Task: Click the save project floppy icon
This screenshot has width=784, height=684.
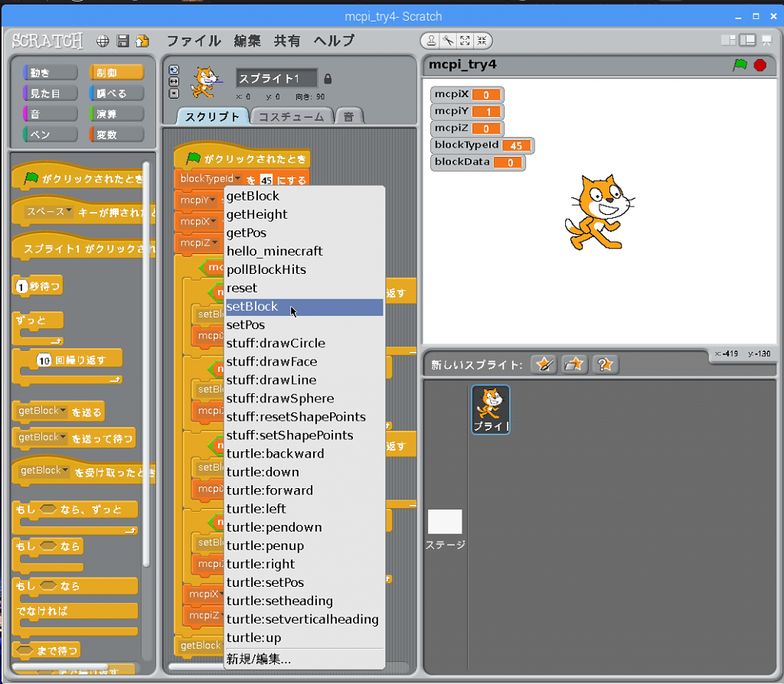Action: coord(122,41)
